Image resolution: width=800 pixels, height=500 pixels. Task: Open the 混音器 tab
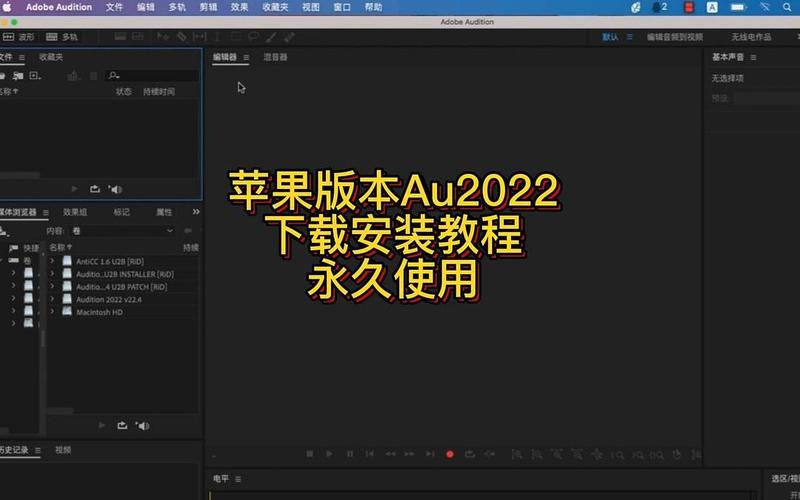(276, 57)
